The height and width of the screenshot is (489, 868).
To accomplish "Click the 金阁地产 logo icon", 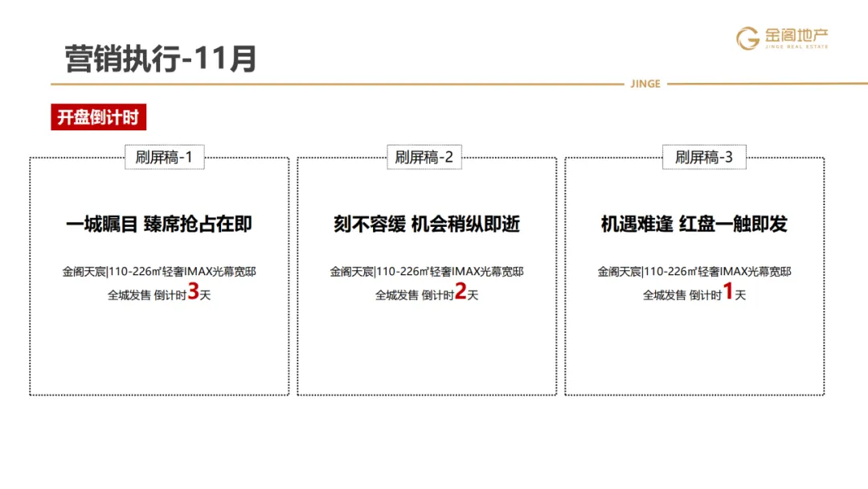I will click(747, 39).
